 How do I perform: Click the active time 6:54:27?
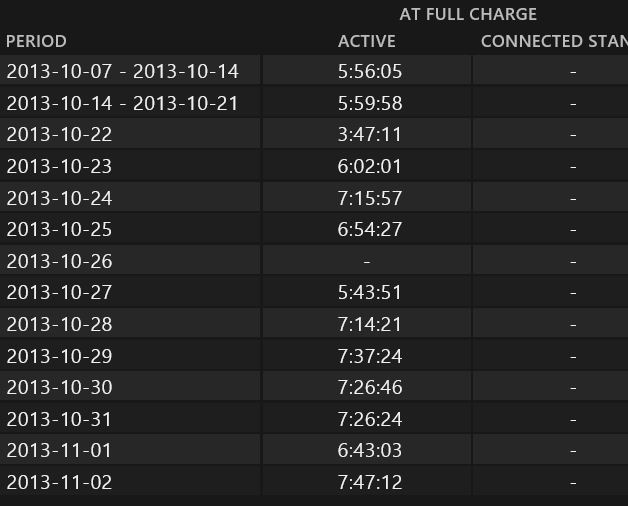coord(370,229)
